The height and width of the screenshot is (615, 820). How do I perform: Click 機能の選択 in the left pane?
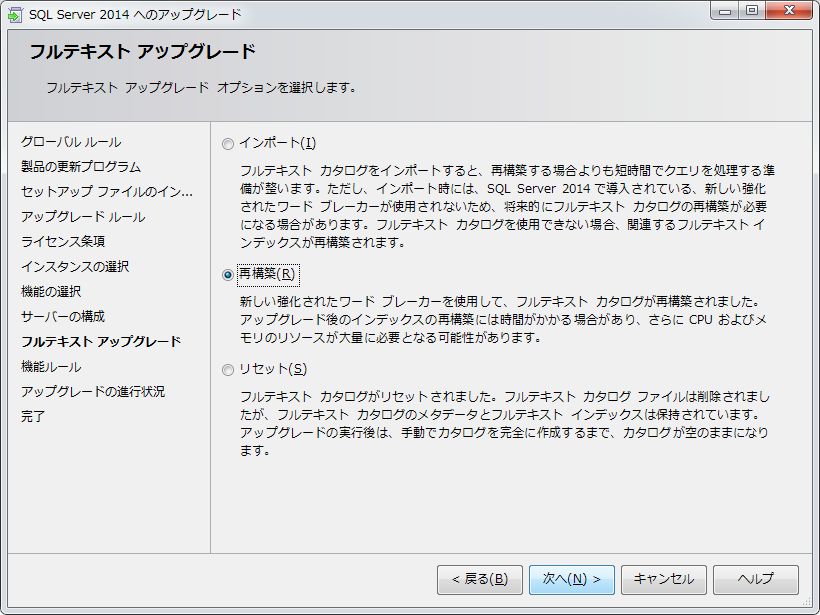[x=51, y=292]
